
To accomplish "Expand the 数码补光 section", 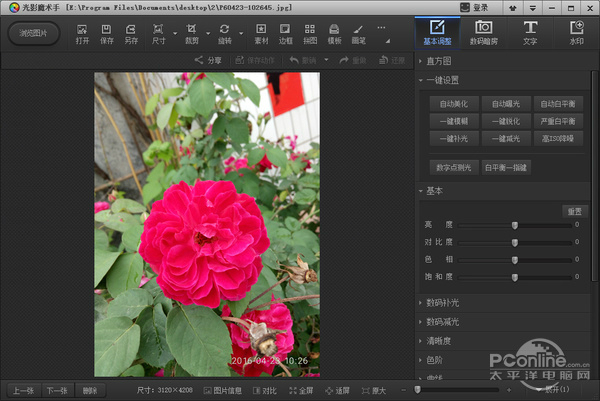I will click(443, 302).
